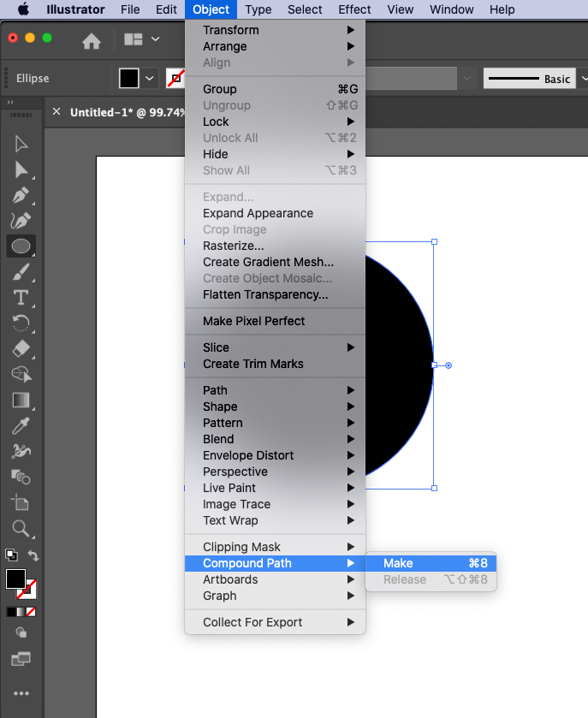Select the Gradient tool
The height and width of the screenshot is (718, 588).
(x=21, y=401)
